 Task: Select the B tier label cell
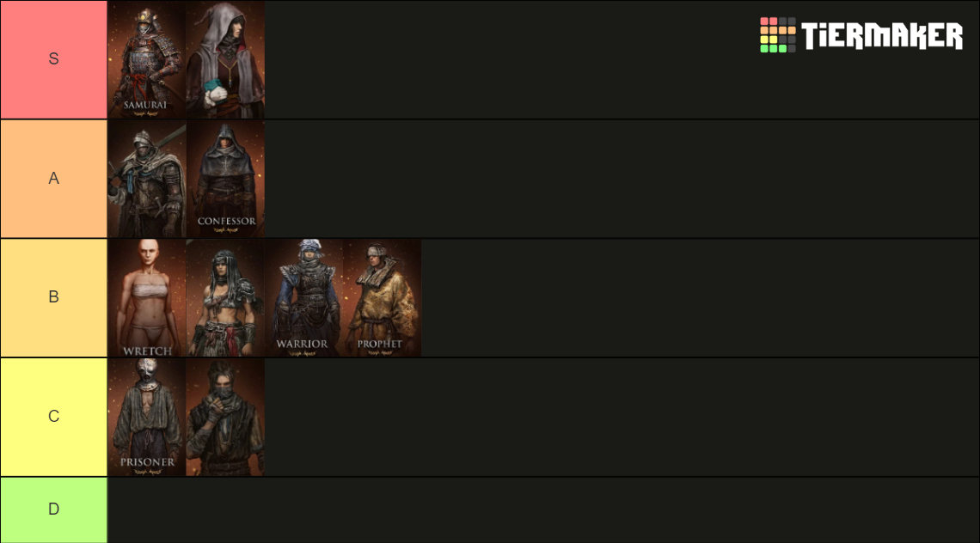tap(54, 297)
